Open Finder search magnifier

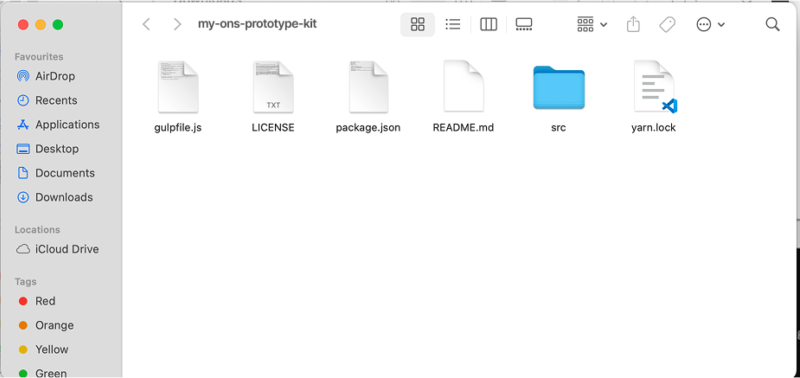772,24
